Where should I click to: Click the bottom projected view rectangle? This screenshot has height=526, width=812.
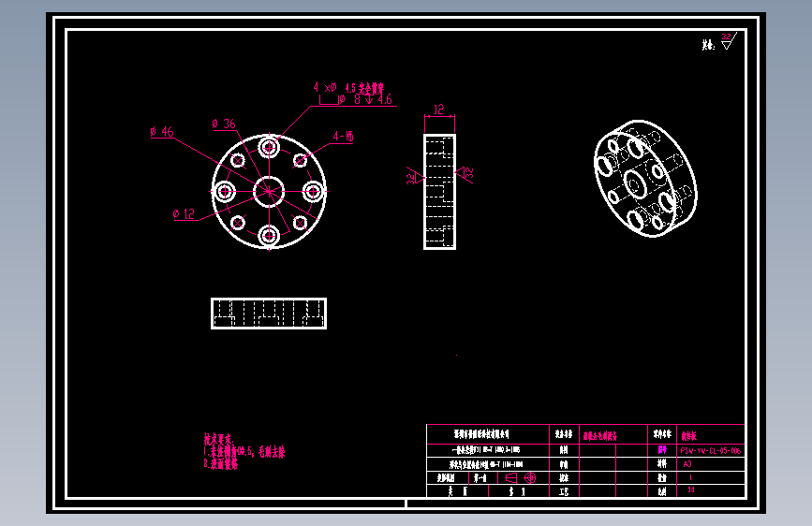coord(269,314)
